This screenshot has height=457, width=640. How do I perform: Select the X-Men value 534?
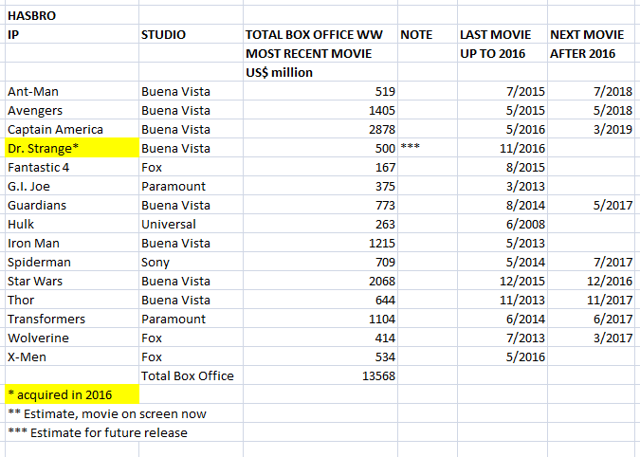(x=320, y=357)
